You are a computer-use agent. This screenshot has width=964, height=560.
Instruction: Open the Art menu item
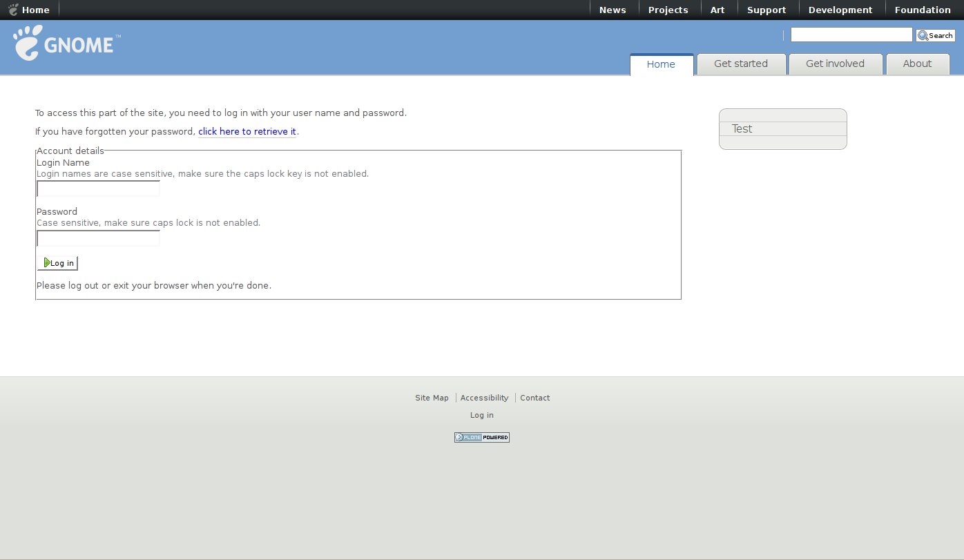point(717,10)
